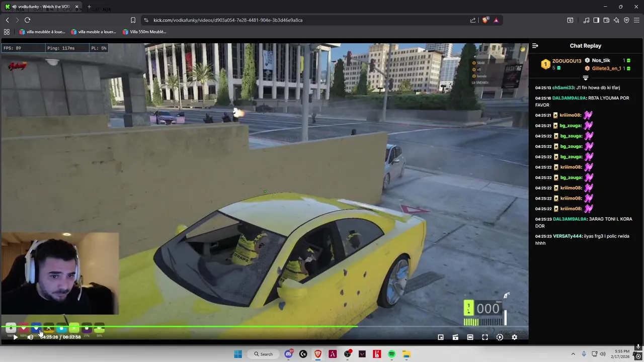The image size is (644, 362).
Task: Open the system tray microphone icon
Action: click(584, 354)
